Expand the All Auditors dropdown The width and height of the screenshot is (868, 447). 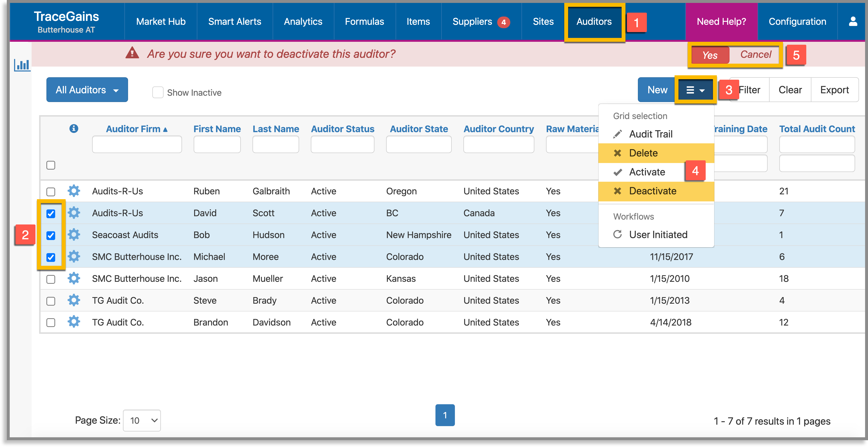pyautogui.click(x=87, y=90)
